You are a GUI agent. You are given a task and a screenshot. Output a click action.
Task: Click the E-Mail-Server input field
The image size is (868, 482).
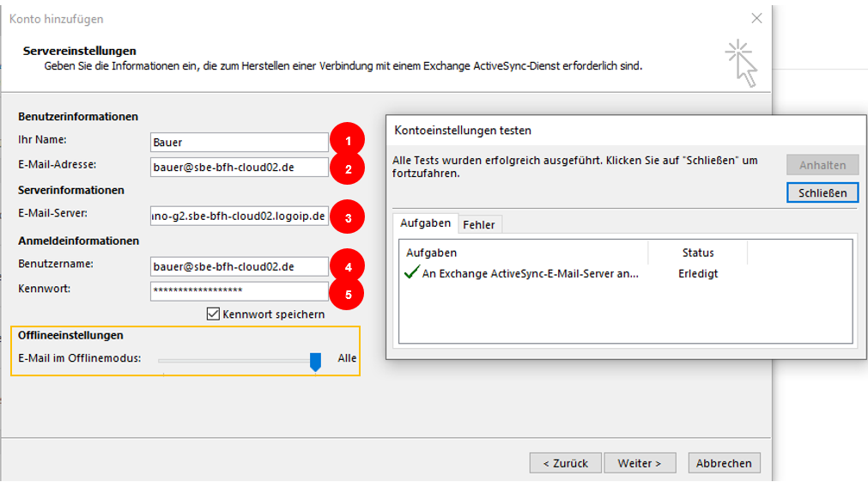coord(240,216)
